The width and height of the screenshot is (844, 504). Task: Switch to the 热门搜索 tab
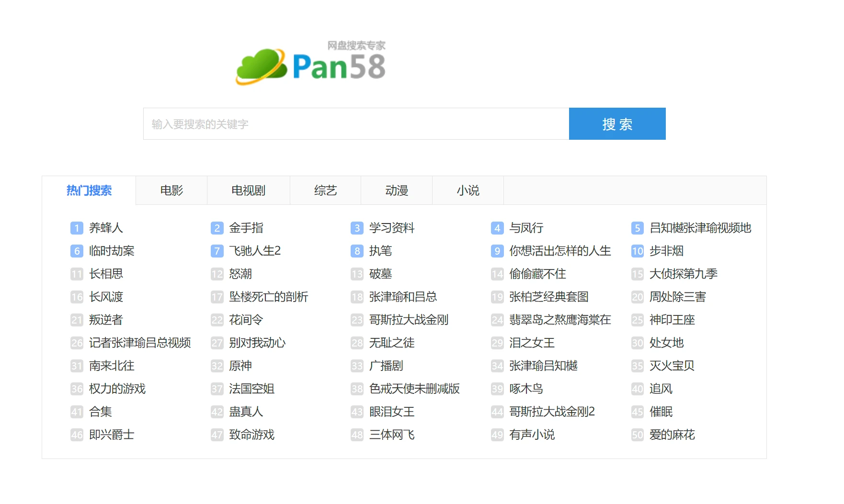(89, 190)
